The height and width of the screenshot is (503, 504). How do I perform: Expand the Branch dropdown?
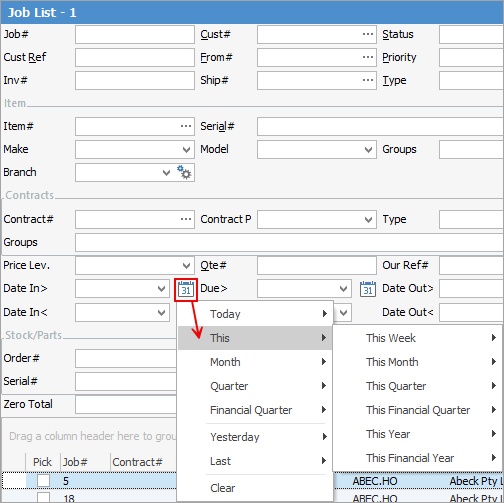[x=166, y=172]
